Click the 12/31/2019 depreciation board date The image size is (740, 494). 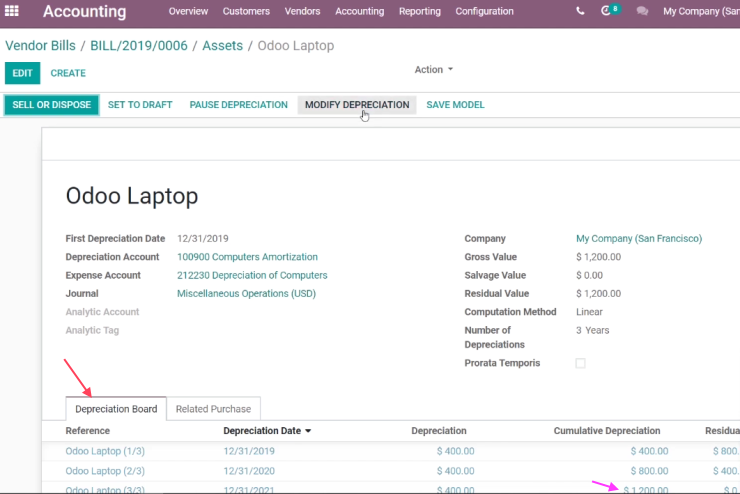point(249,451)
